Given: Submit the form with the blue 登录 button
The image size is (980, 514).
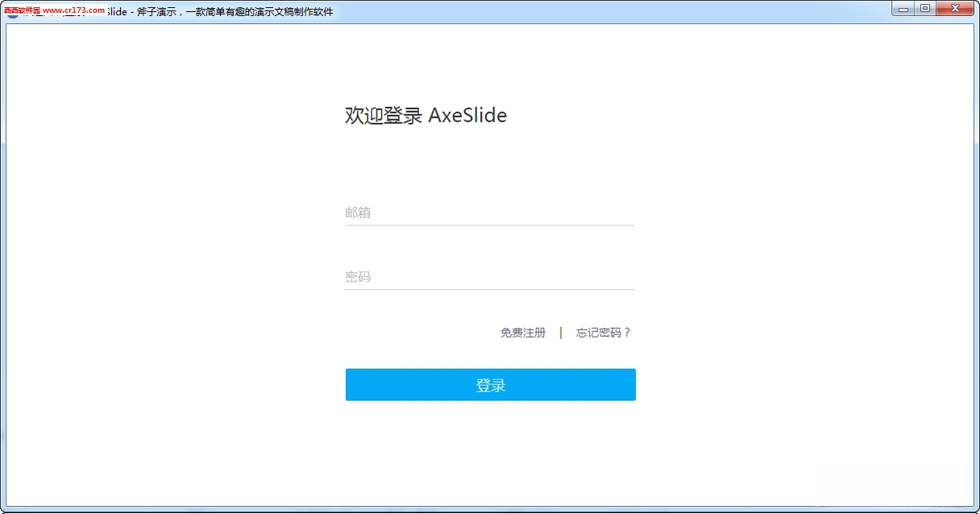Looking at the screenshot, I should [491, 385].
